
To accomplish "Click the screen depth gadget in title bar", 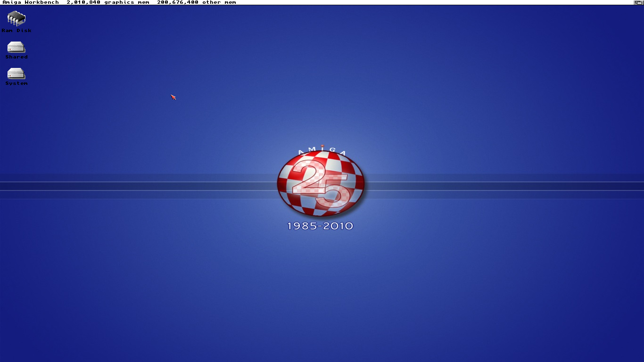I will [x=638, y=2].
